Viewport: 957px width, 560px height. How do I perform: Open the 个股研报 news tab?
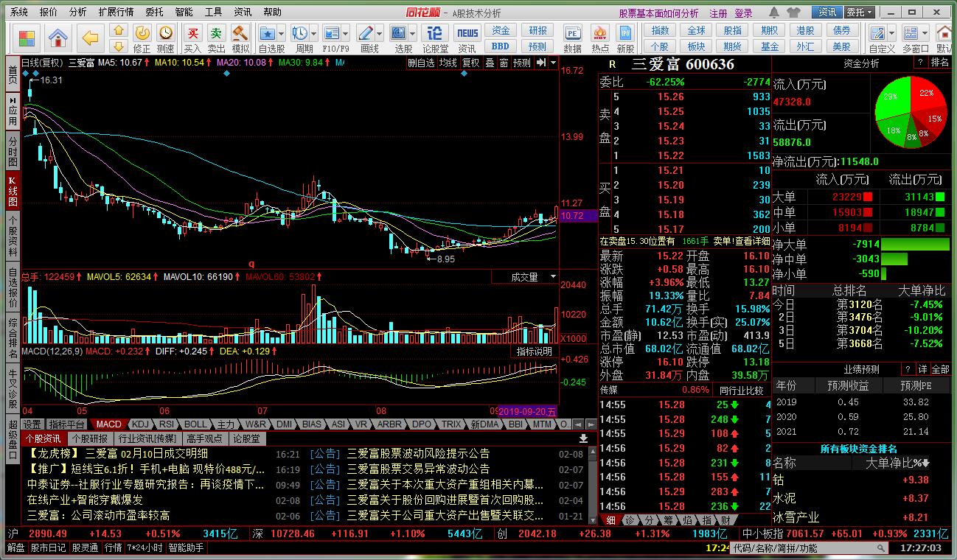(x=89, y=438)
